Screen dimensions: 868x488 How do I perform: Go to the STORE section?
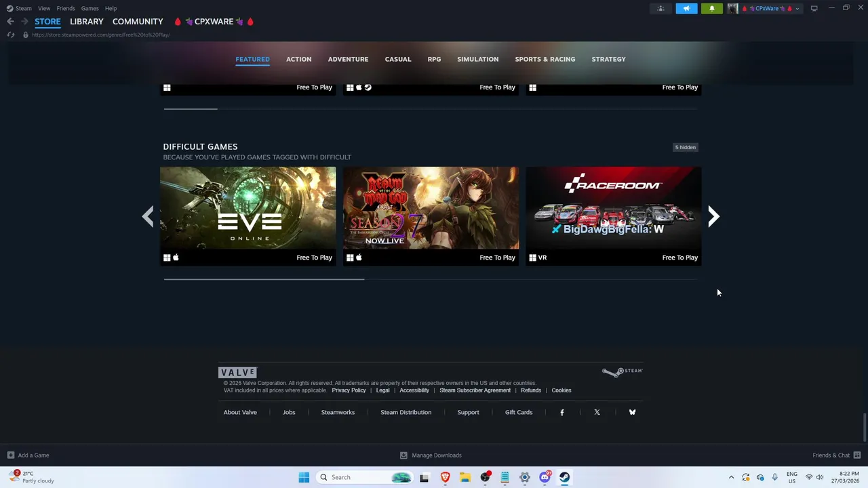pos(47,22)
